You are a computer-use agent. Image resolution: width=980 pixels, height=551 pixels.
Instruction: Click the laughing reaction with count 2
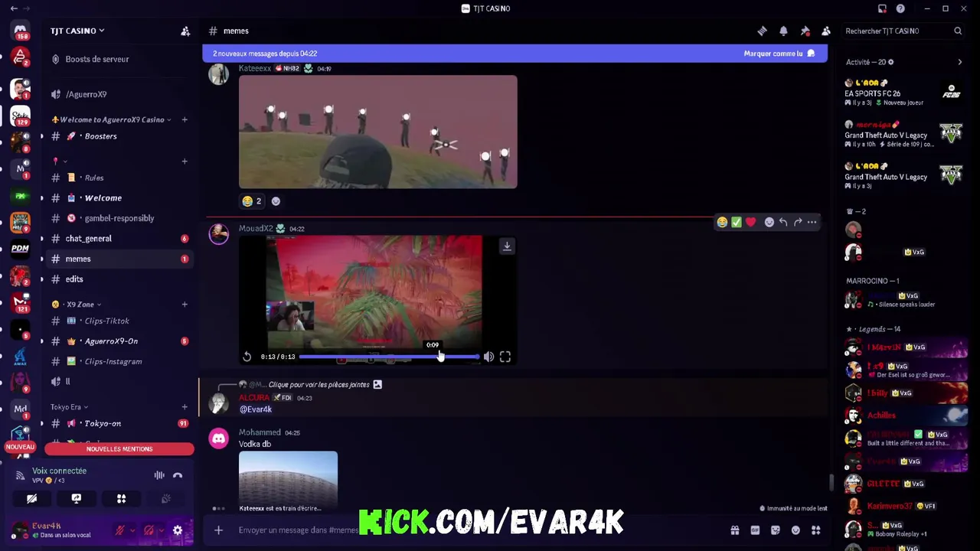(x=252, y=201)
